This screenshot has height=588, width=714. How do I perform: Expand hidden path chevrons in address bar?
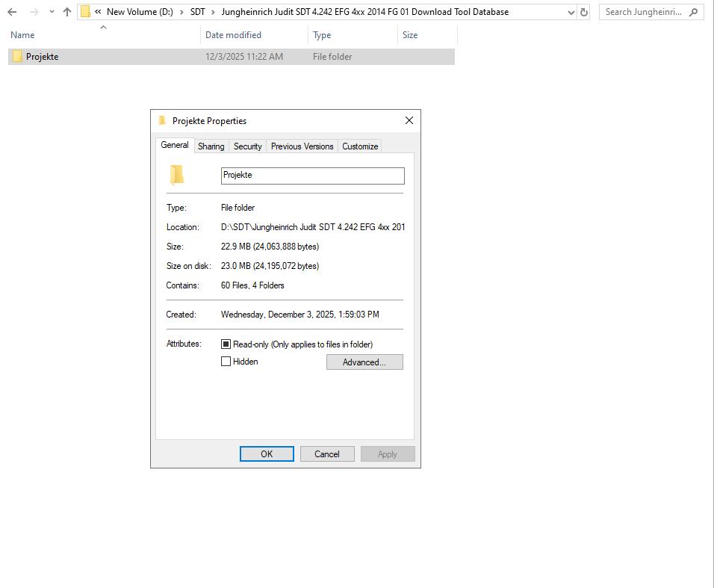(98, 12)
